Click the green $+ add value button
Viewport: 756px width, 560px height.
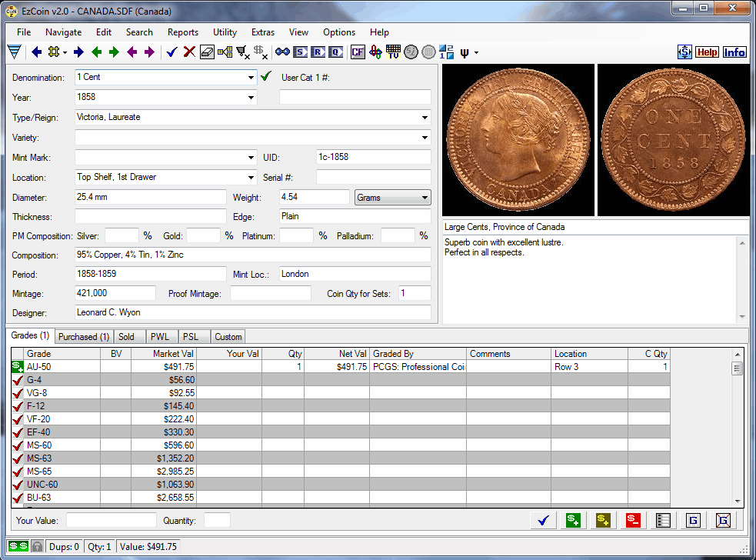[572, 521]
